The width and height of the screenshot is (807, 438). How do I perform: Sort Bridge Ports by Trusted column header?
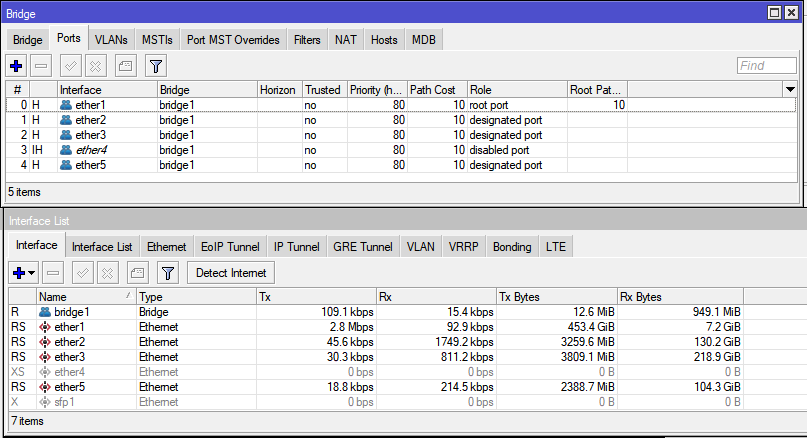click(325, 90)
